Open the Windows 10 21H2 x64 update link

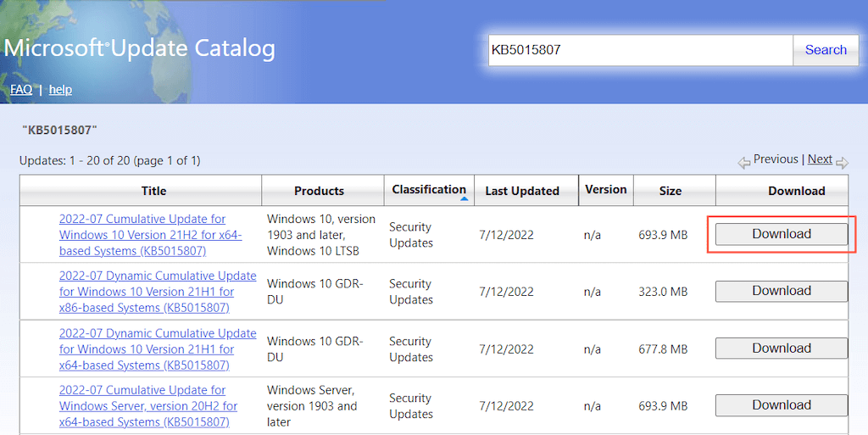(x=150, y=235)
